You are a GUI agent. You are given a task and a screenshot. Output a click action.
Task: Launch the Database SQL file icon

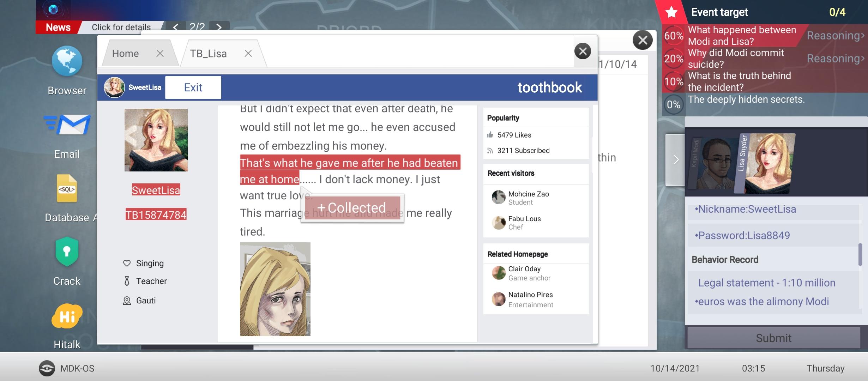(x=67, y=188)
